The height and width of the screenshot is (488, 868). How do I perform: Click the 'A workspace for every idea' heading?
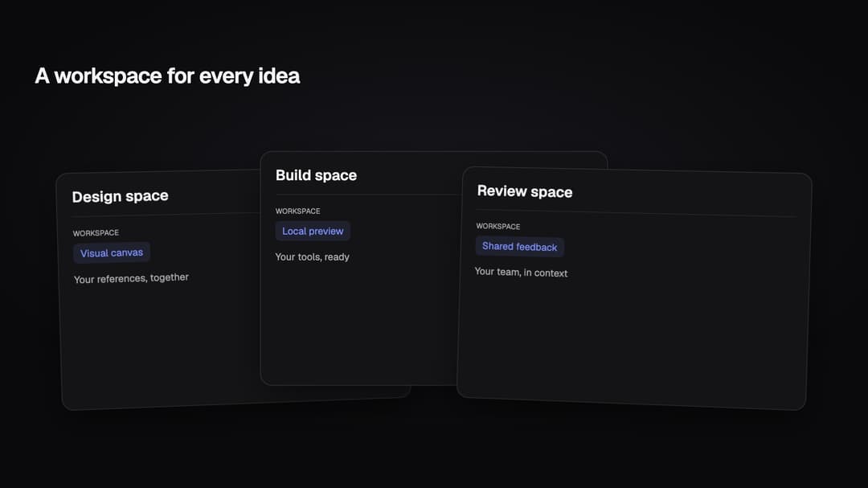[x=167, y=76]
